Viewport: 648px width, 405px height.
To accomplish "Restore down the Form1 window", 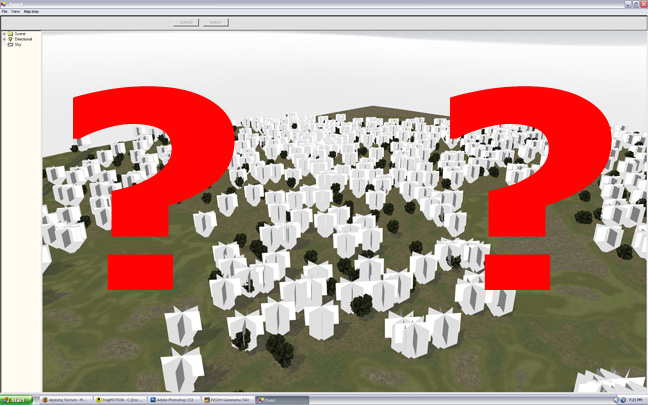I will pos(636,4).
